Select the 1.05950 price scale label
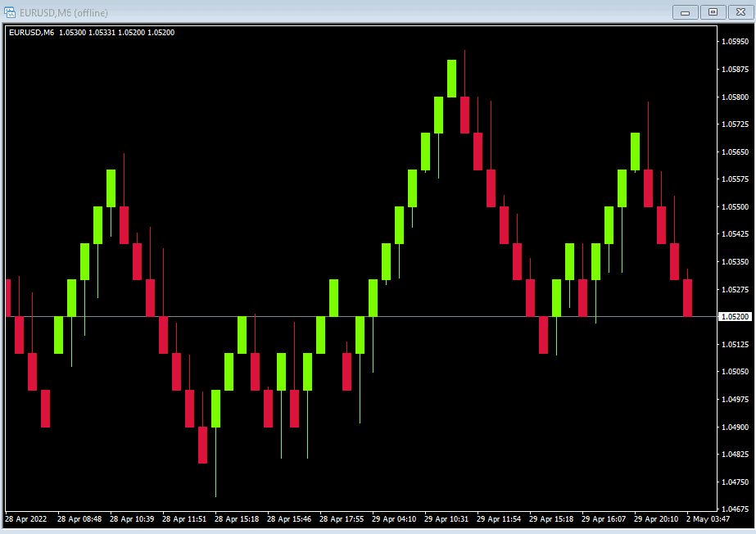Screen dimensions: 756x534 click(735, 42)
